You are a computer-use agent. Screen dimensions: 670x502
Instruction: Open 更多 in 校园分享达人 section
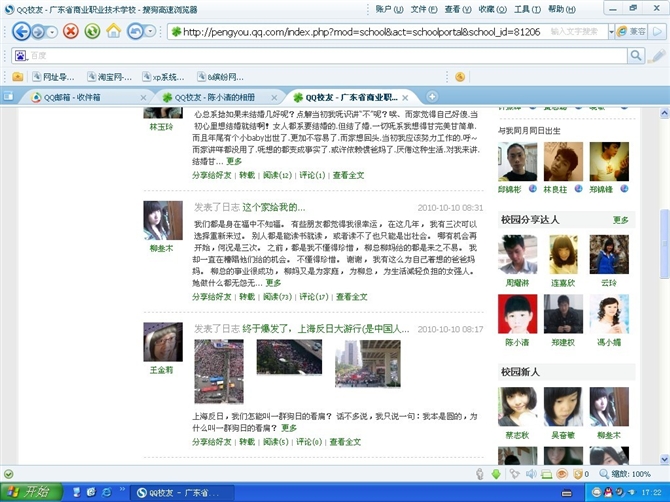pos(620,220)
